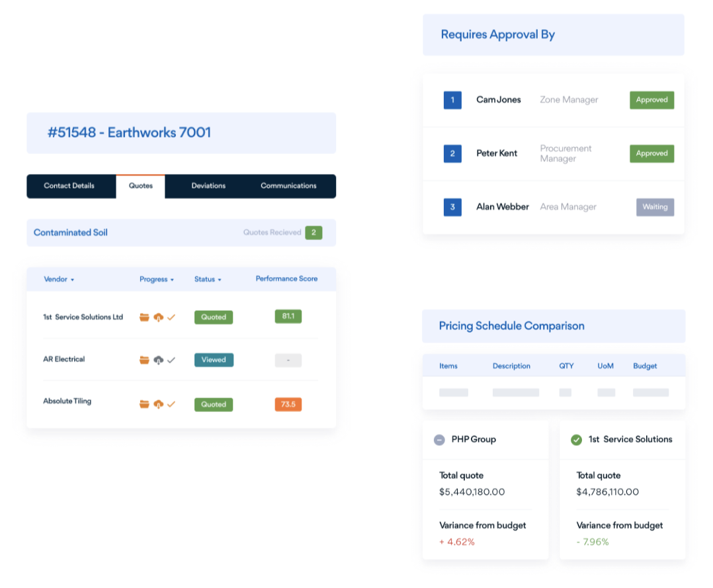
Task: Click the + 4.62% variance value
Action: 457,542
